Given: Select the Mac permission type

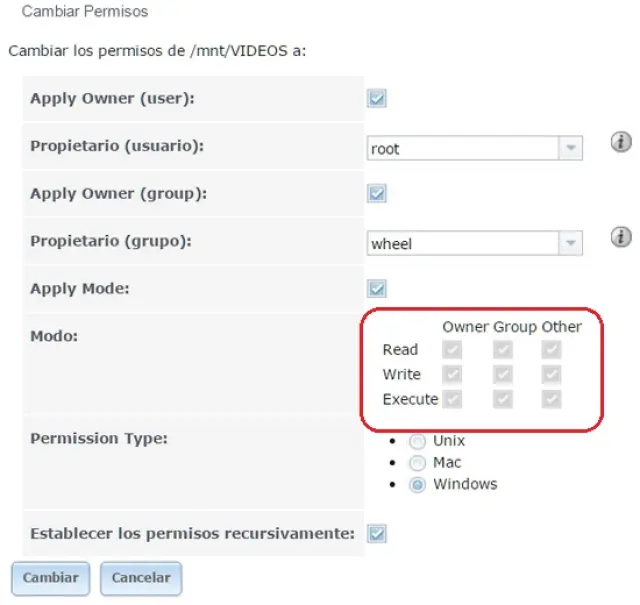Looking at the screenshot, I should (x=417, y=463).
